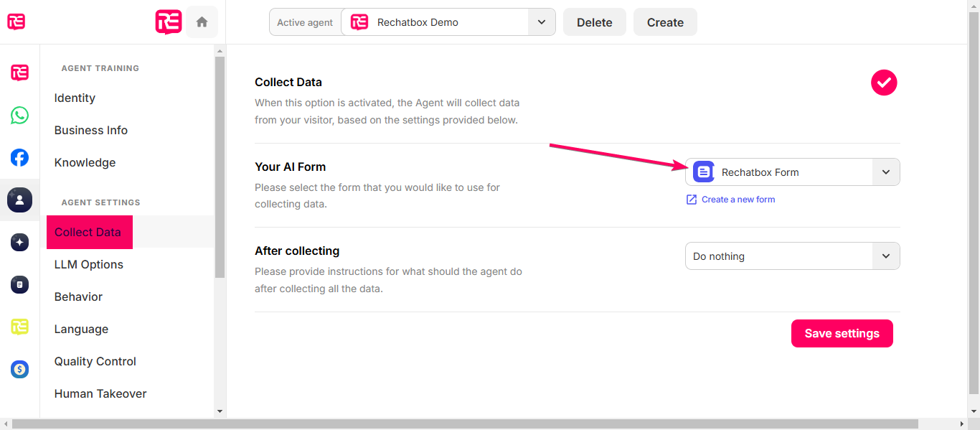Image resolution: width=980 pixels, height=430 pixels.
Task: Open the dark forms document icon in sidebar
Action: [x=19, y=284]
